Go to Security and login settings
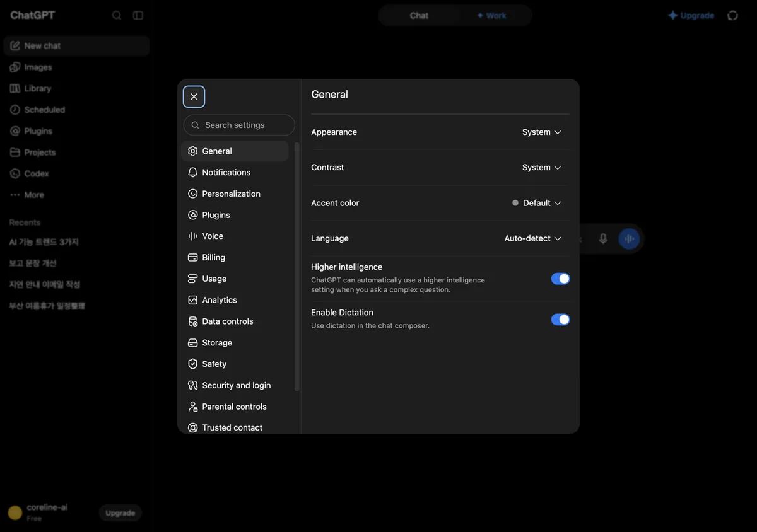Viewport: 757px width, 532px height. [235, 385]
